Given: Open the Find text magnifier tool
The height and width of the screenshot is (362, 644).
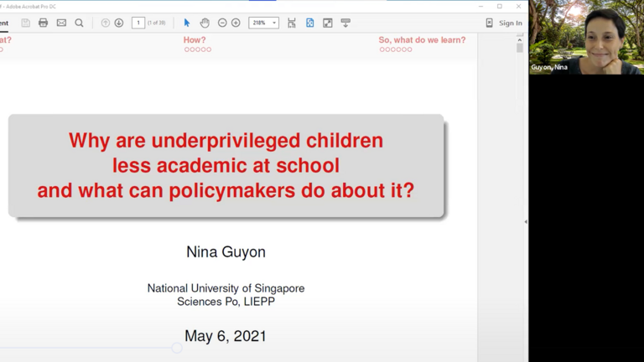Looking at the screenshot, I should 79,23.
